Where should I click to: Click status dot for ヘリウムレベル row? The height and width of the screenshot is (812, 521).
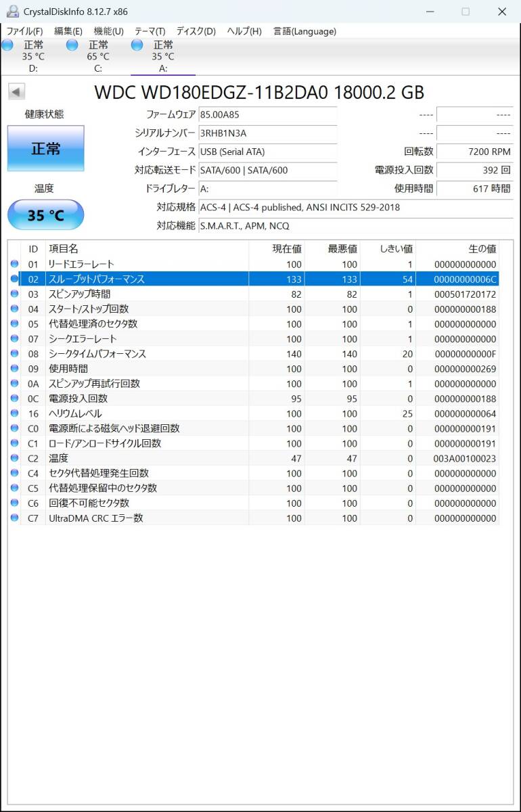(x=14, y=413)
